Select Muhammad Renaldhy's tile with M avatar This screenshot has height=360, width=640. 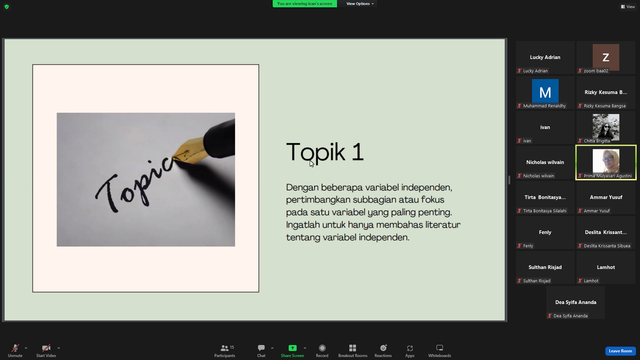coord(545,93)
